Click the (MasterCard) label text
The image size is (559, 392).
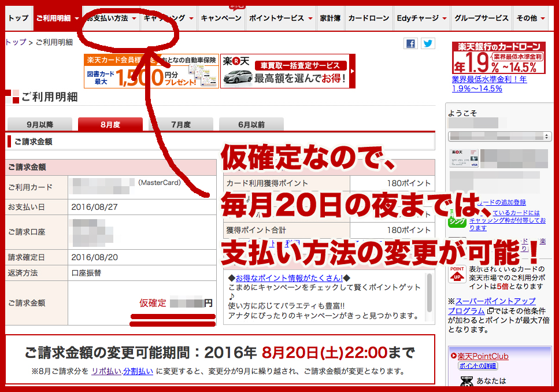click(160, 183)
